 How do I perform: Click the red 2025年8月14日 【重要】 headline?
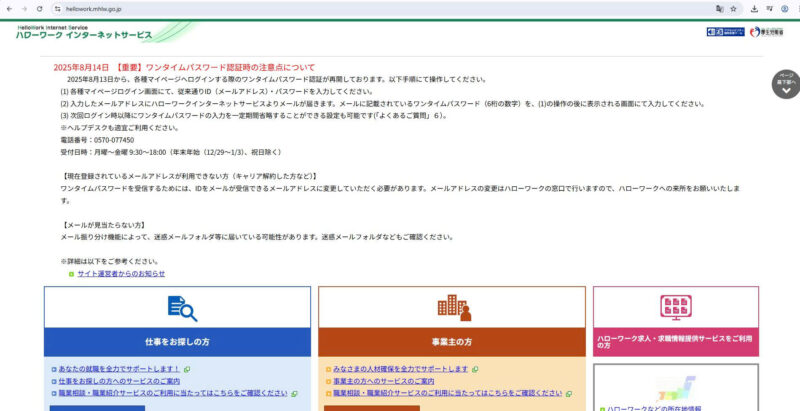pos(184,67)
